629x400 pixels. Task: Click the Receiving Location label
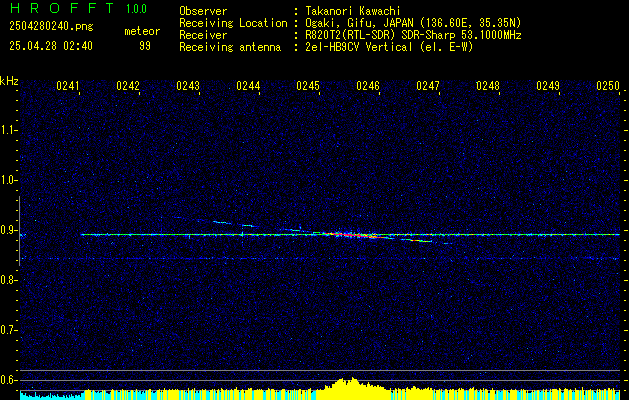pos(233,23)
